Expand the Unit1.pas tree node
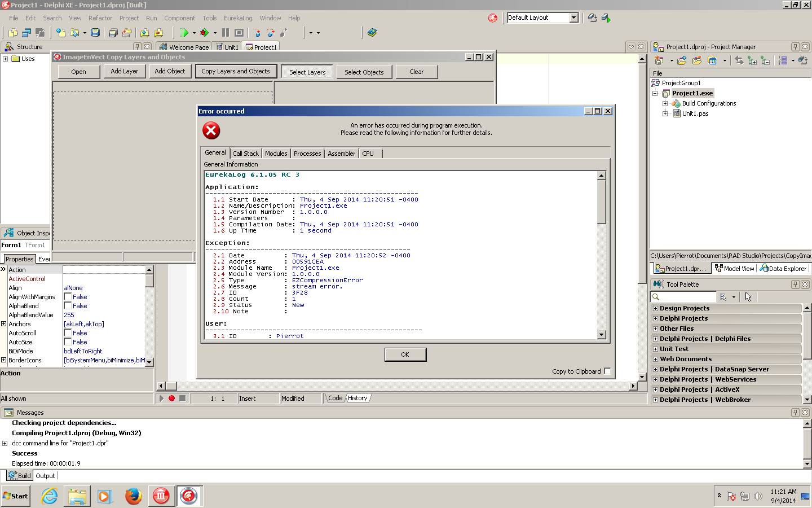The image size is (812, 508). click(665, 113)
